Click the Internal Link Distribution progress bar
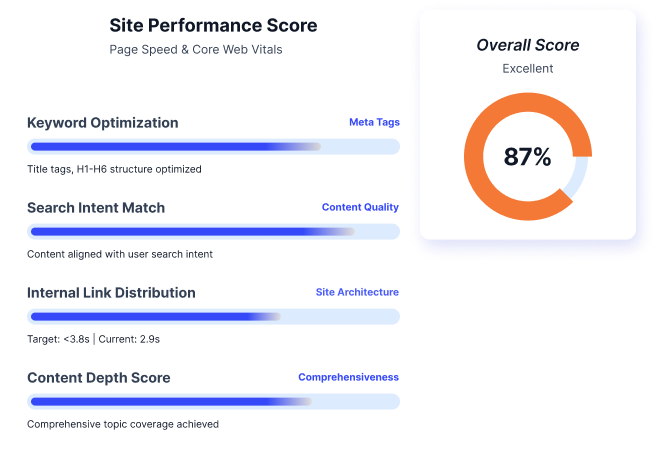 pyautogui.click(x=213, y=317)
